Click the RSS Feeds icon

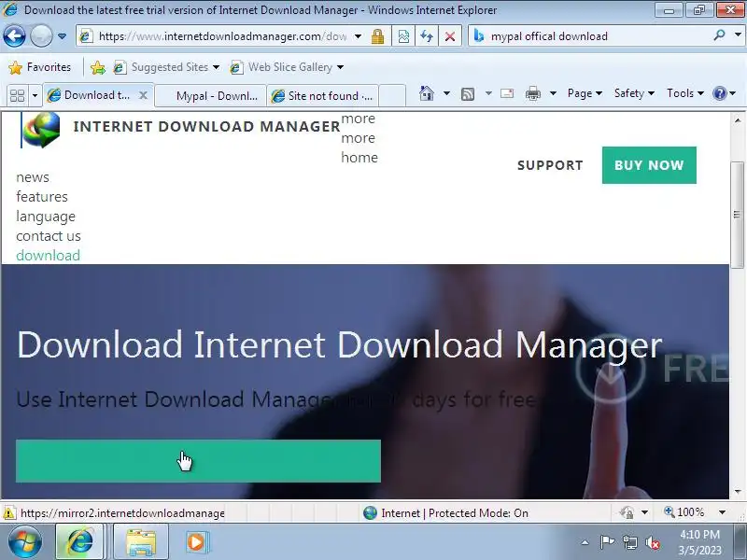[468, 94]
